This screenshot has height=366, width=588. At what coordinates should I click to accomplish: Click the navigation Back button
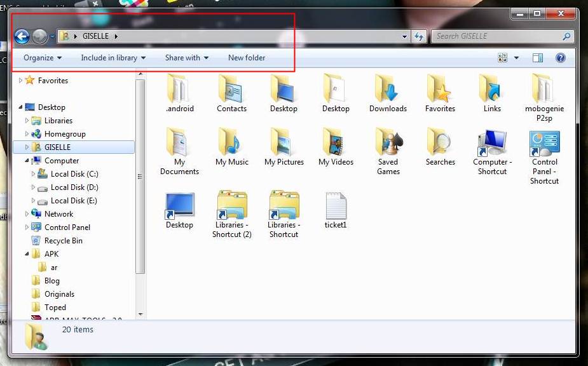coord(21,36)
